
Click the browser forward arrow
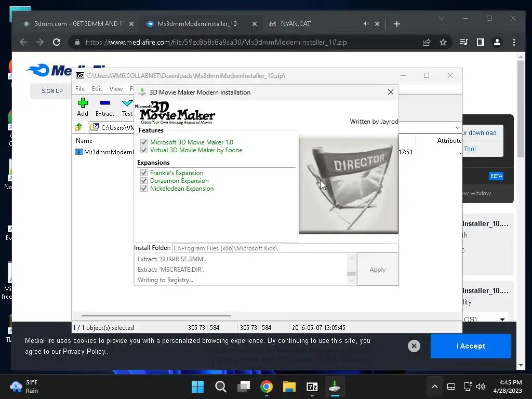tap(40, 42)
